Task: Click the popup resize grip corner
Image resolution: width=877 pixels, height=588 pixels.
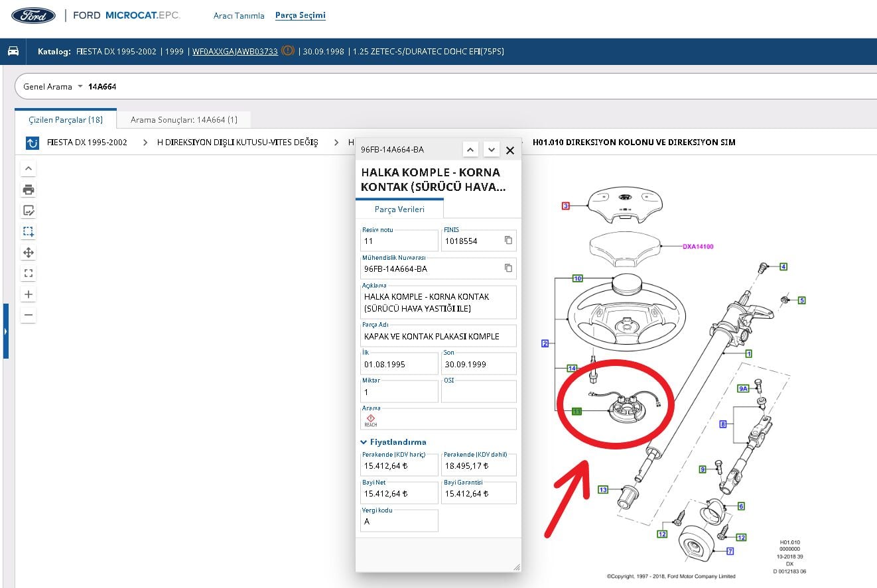Action: 516,567
